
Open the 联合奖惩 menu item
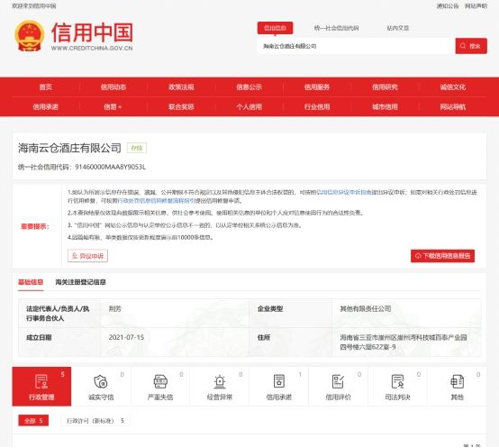point(181,107)
